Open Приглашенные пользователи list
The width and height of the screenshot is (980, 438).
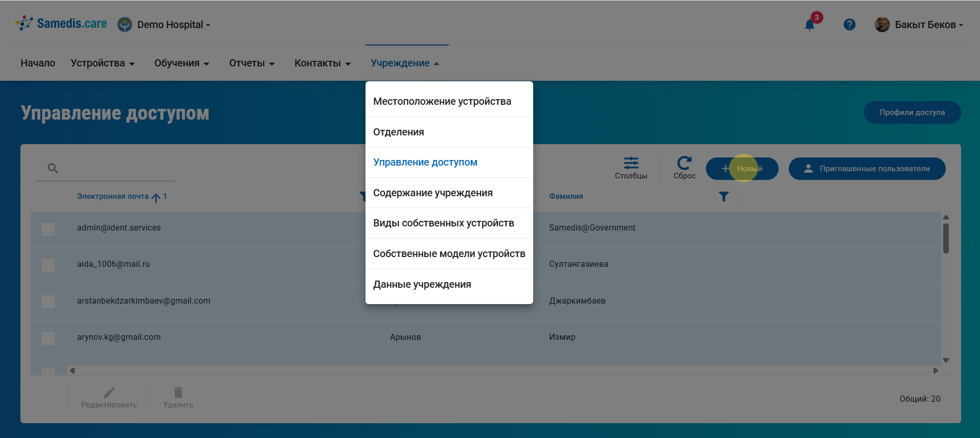point(867,169)
